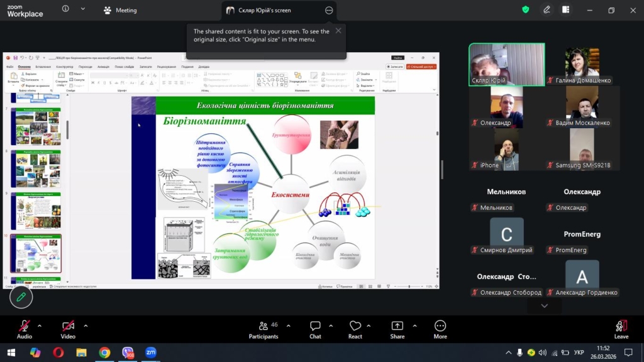Image resolution: width=644 pixels, height=362 pixels.
Task: Expand the chevron next to Share
Action: [414, 326]
